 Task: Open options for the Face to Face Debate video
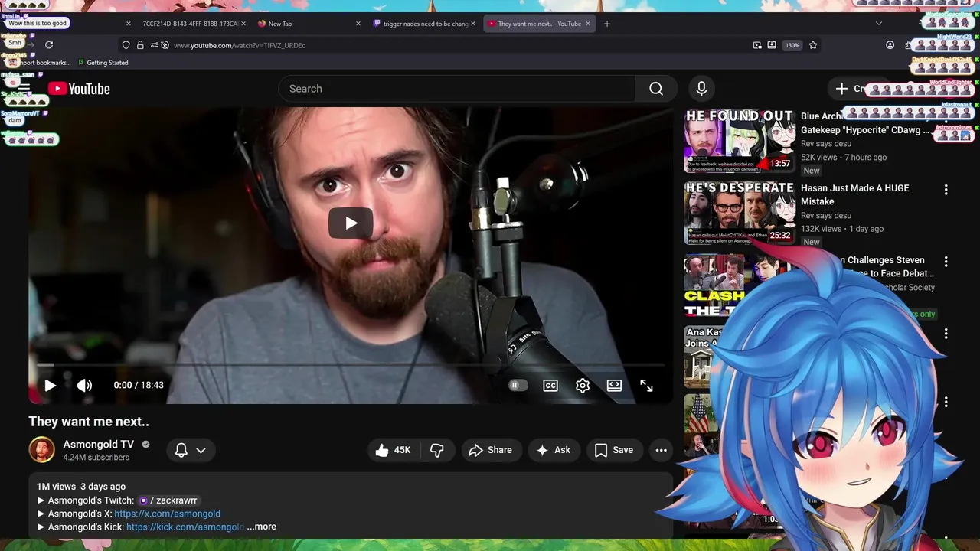pos(946,261)
